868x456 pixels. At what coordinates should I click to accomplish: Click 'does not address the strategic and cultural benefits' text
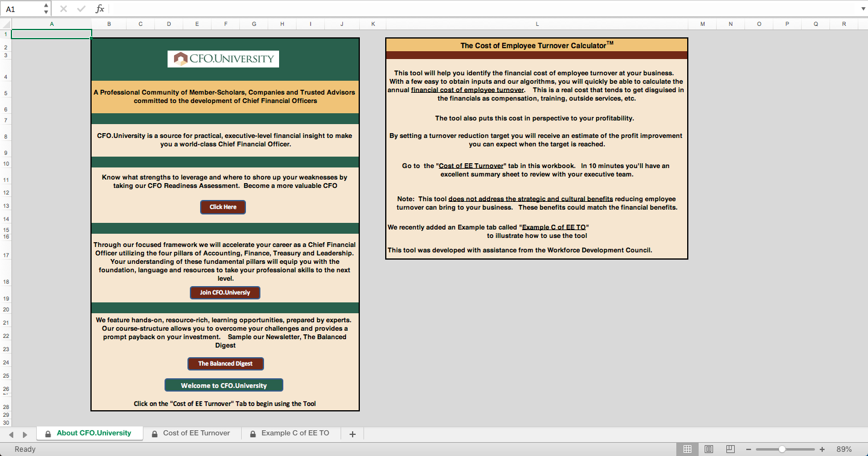(x=530, y=199)
